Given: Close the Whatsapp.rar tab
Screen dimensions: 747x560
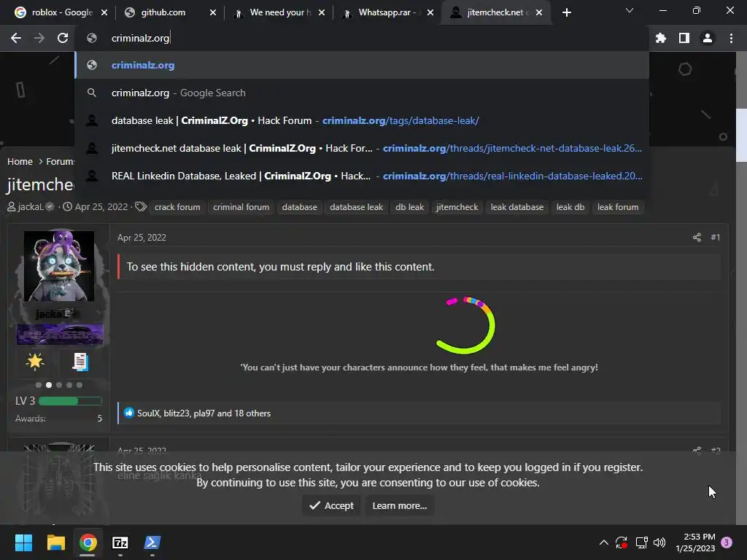Looking at the screenshot, I should click(x=430, y=12).
